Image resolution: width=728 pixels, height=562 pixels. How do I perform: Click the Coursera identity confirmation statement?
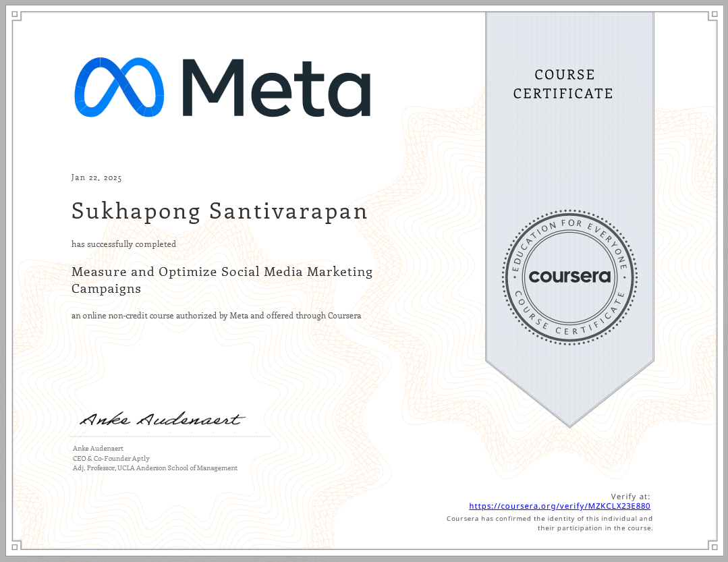click(549, 524)
